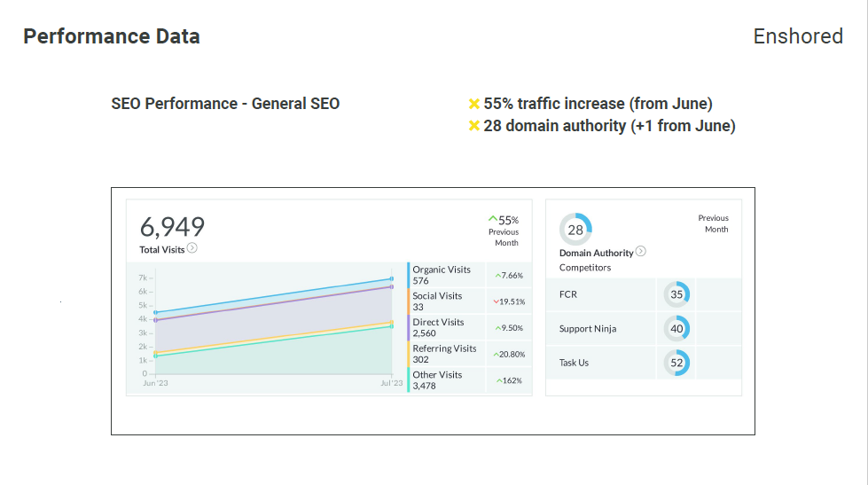Click the blue color bar beside Organic Visits

click(409, 275)
